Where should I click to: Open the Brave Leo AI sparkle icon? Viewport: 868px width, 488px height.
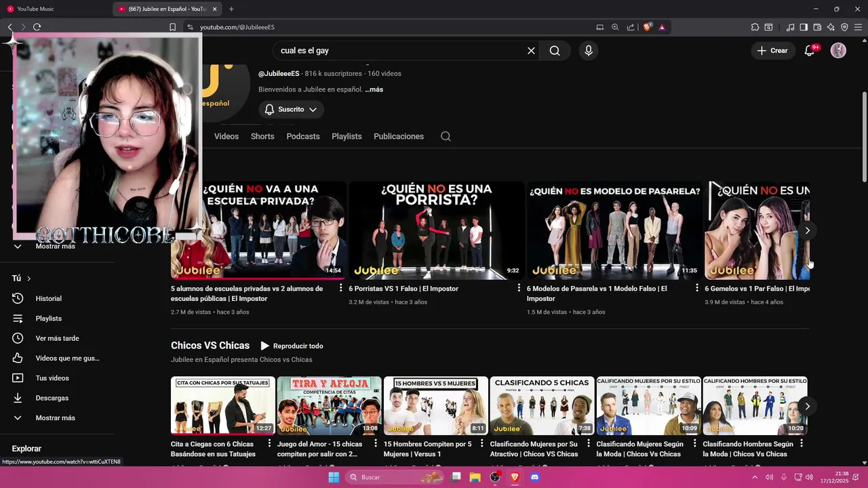[831, 27]
